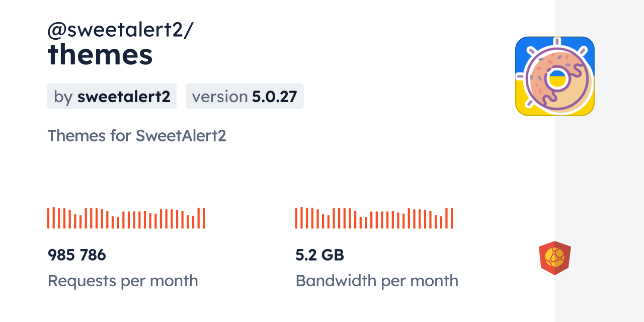Click the yellow-blue center of the donut
This screenshot has height=322, width=644.
pos(557,78)
